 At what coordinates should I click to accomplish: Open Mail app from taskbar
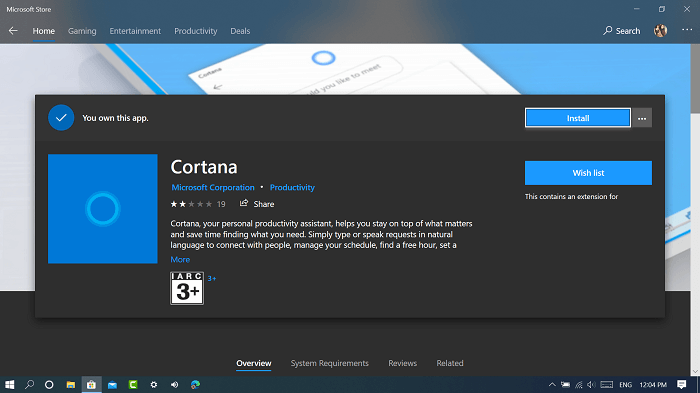click(112, 385)
